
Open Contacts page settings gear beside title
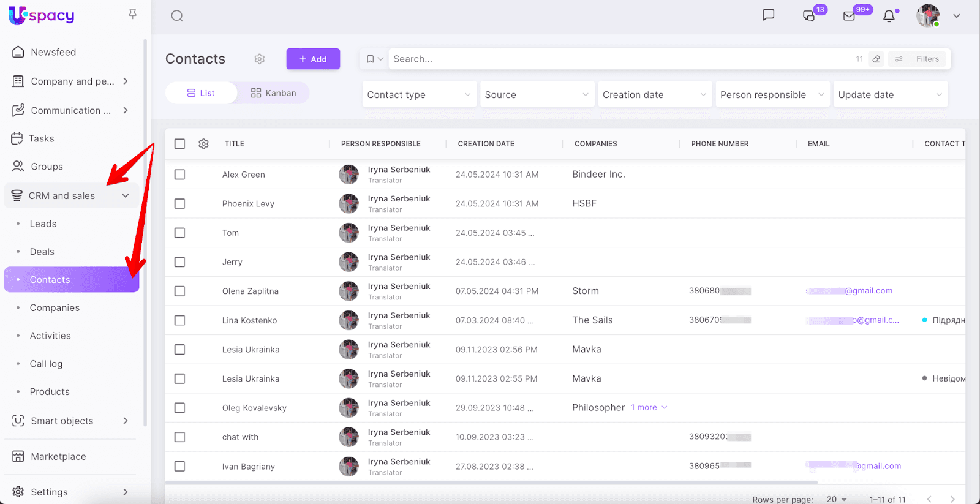(x=260, y=59)
